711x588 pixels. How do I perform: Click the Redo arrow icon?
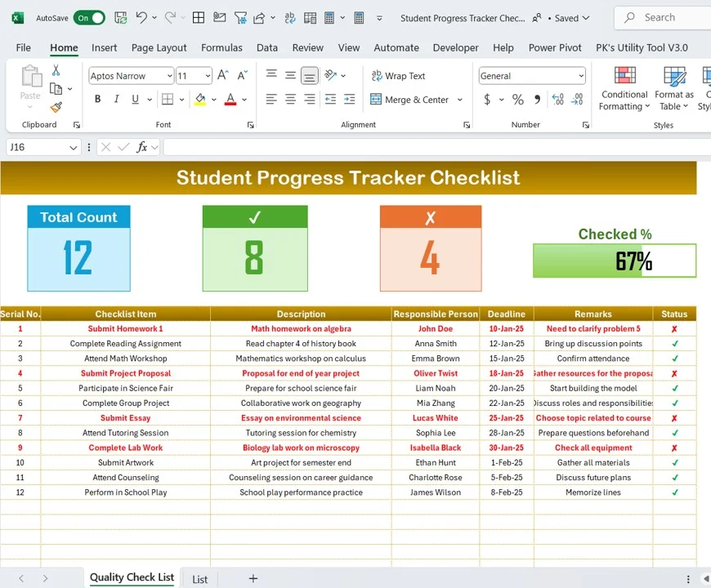pyautogui.click(x=170, y=18)
